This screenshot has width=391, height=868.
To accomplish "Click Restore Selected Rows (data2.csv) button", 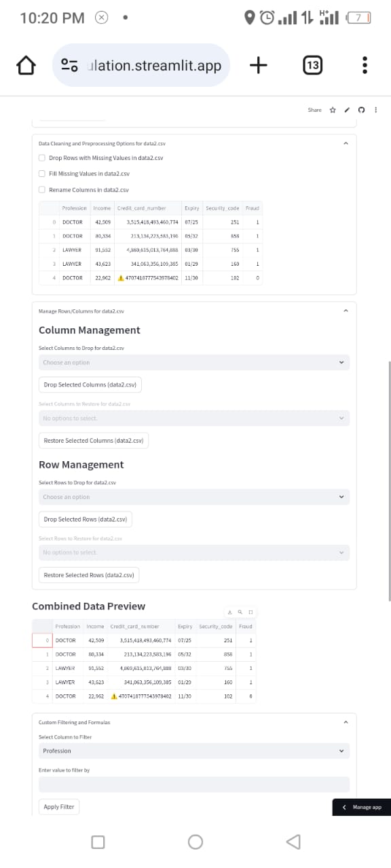I will 89,575.
